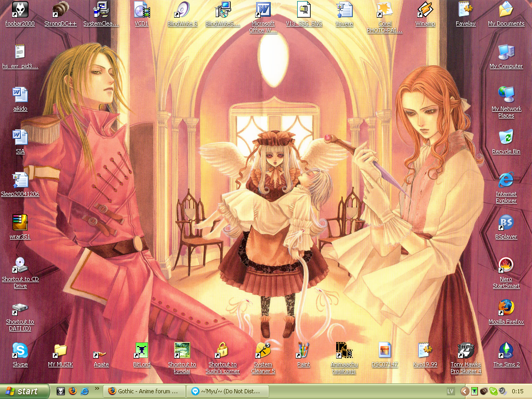Select the MY MUSIK folder shortcut
This screenshot has width=532, height=399.
click(60, 355)
